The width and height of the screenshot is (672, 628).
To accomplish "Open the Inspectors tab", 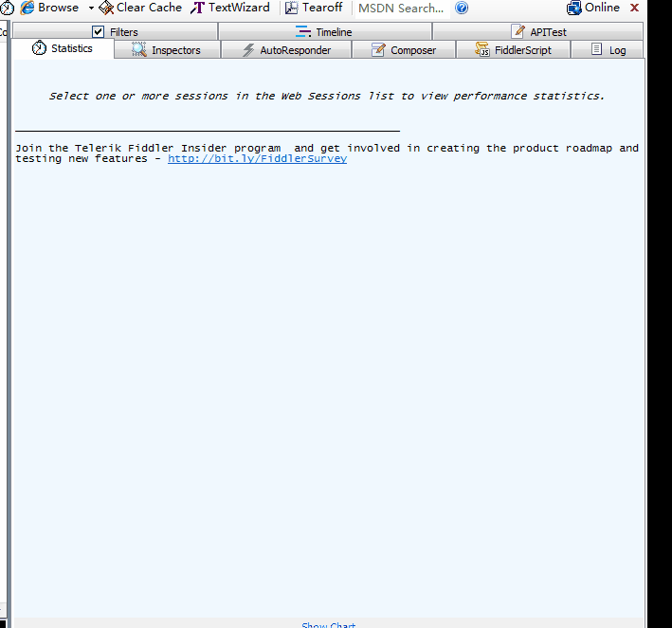I will tap(168, 50).
